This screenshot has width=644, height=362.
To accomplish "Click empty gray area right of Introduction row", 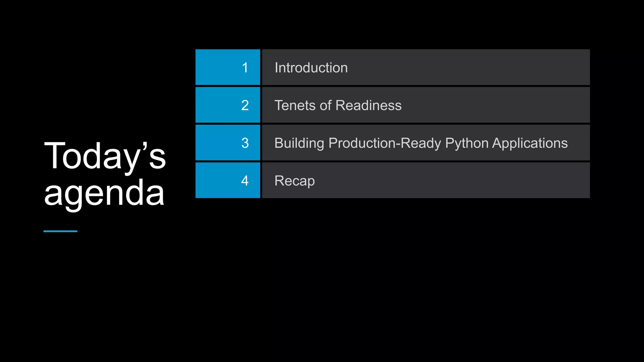I will pos(472,67).
